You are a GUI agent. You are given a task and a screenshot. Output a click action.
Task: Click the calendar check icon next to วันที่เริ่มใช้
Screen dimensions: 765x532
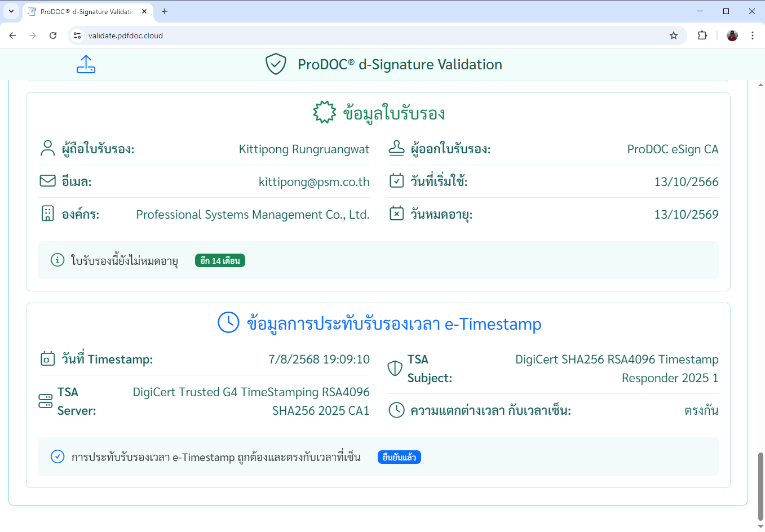397,181
